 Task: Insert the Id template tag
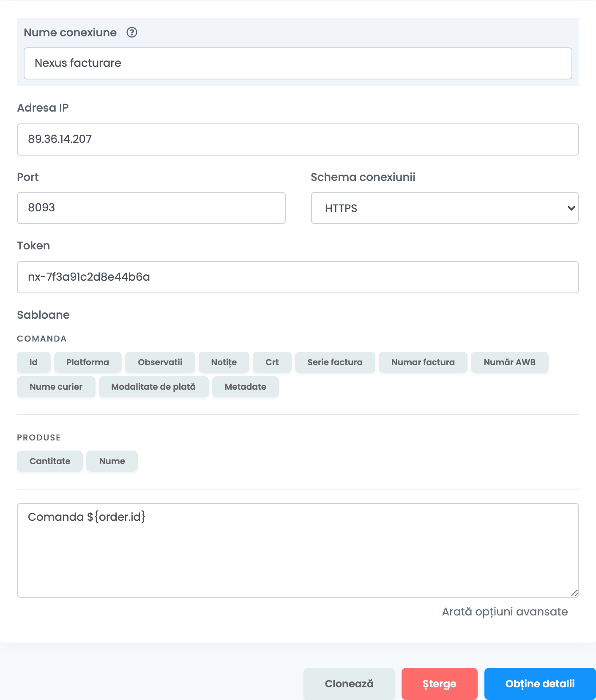[34, 362]
